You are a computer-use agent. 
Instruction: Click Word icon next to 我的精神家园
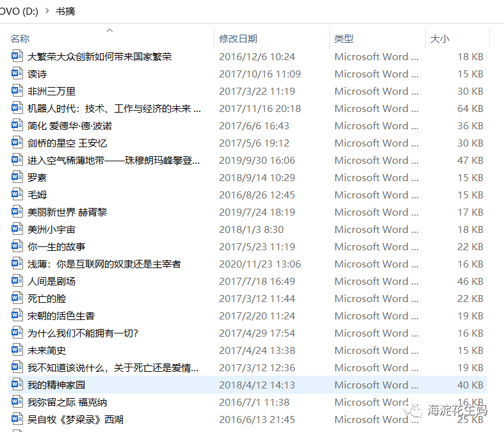coord(17,385)
